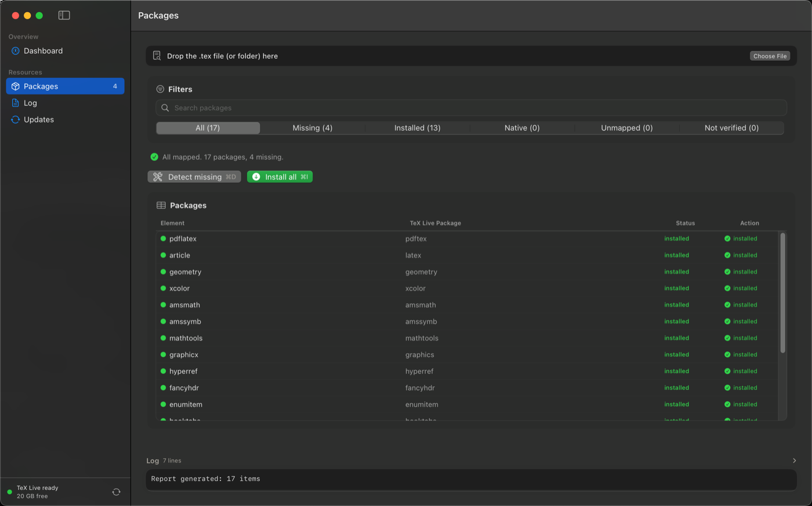
Task: Click the Packages table icon
Action: (x=161, y=205)
